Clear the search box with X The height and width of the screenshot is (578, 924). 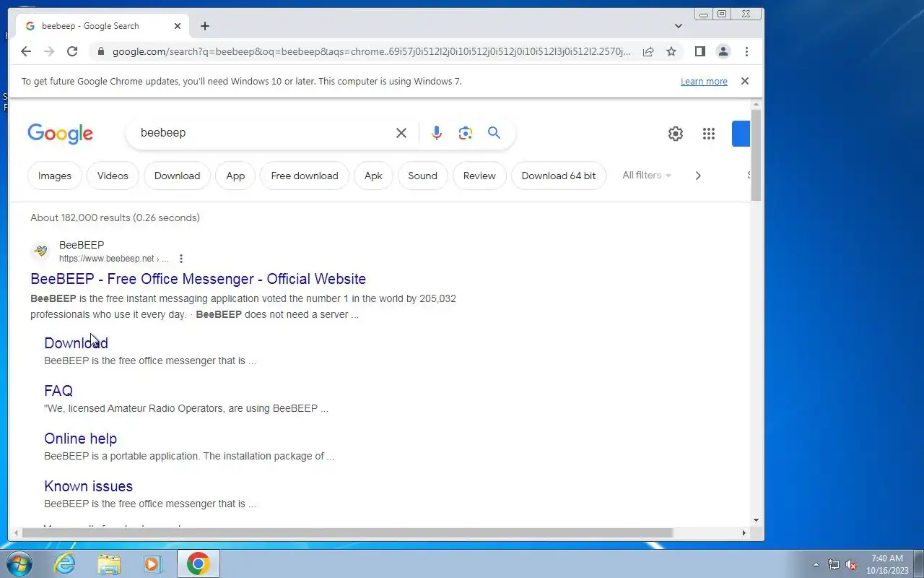pos(401,133)
